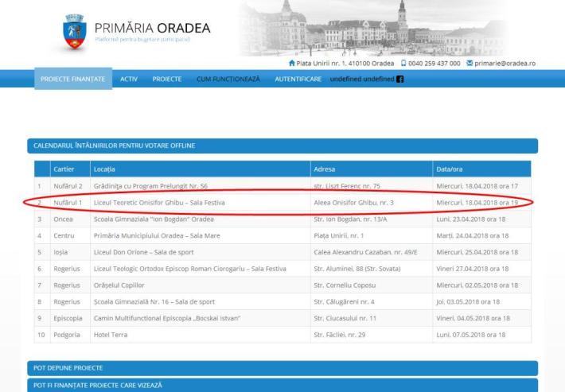Click Str. Aluminei, 88 (Str. Sovata)
The width and height of the screenshot is (565, 392).
click(x=357, y=269)
